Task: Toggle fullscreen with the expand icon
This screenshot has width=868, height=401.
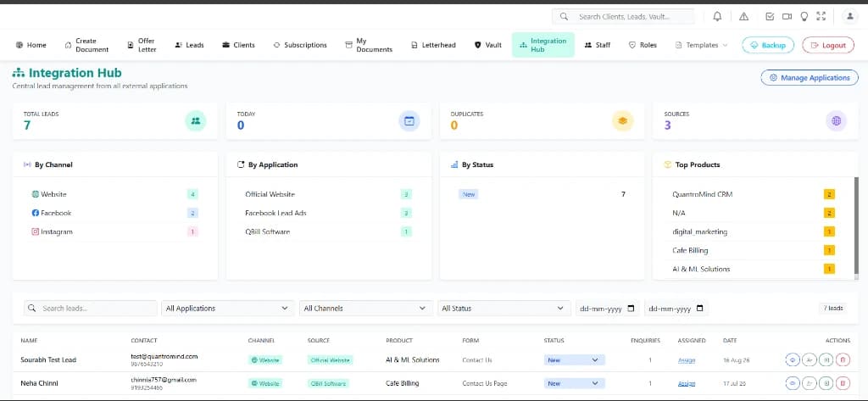Action: click(821, 17)
